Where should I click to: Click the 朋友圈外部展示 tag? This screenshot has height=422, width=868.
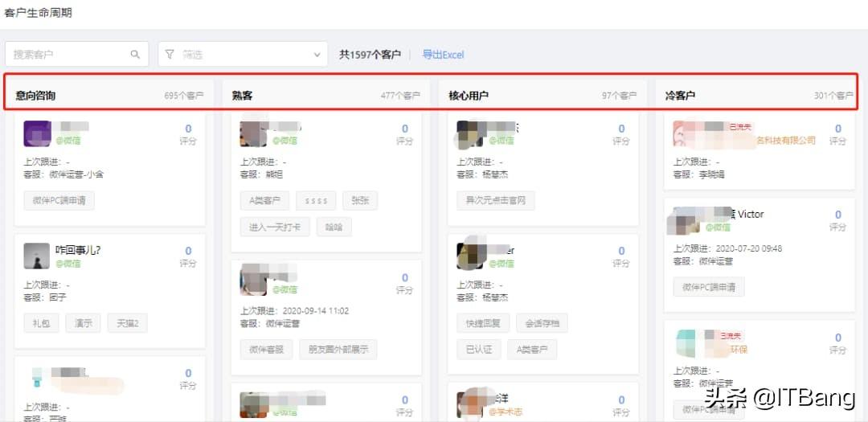point(338,350)
